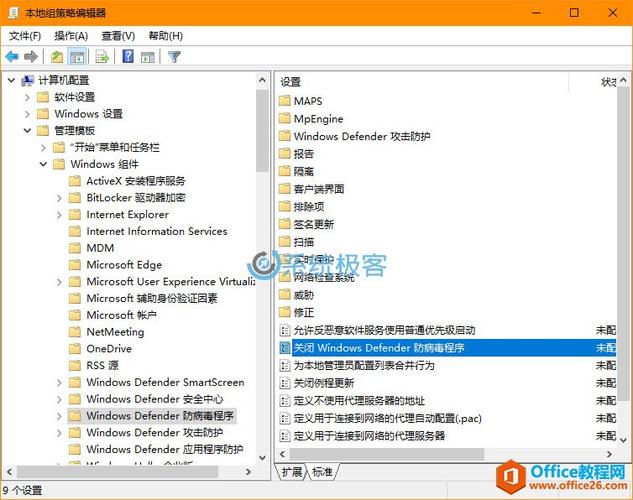Open the 客户端界面 folder

click(319, 189)
